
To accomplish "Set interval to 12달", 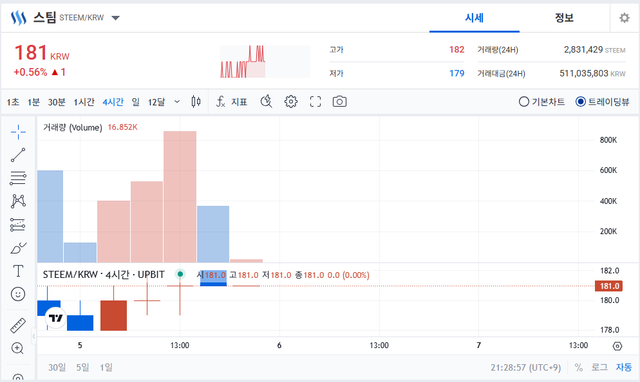I will click(x=156, y=102).
